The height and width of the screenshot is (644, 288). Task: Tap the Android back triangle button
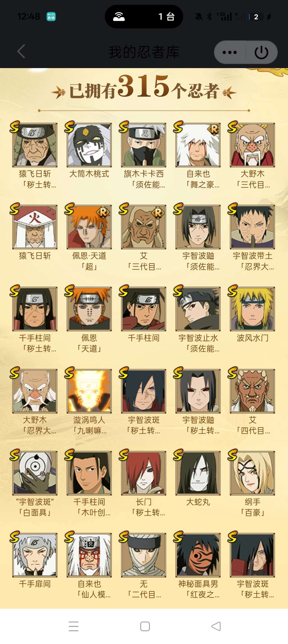coord(216,626)
